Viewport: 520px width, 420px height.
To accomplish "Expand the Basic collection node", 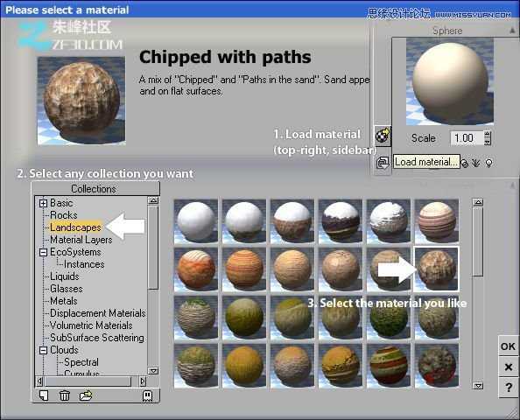I will tap(43, 203).
